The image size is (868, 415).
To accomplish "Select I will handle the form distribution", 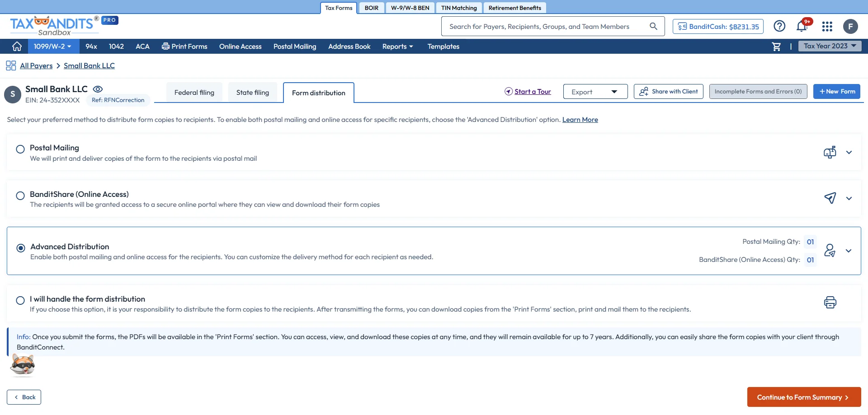I will point(20,300).
